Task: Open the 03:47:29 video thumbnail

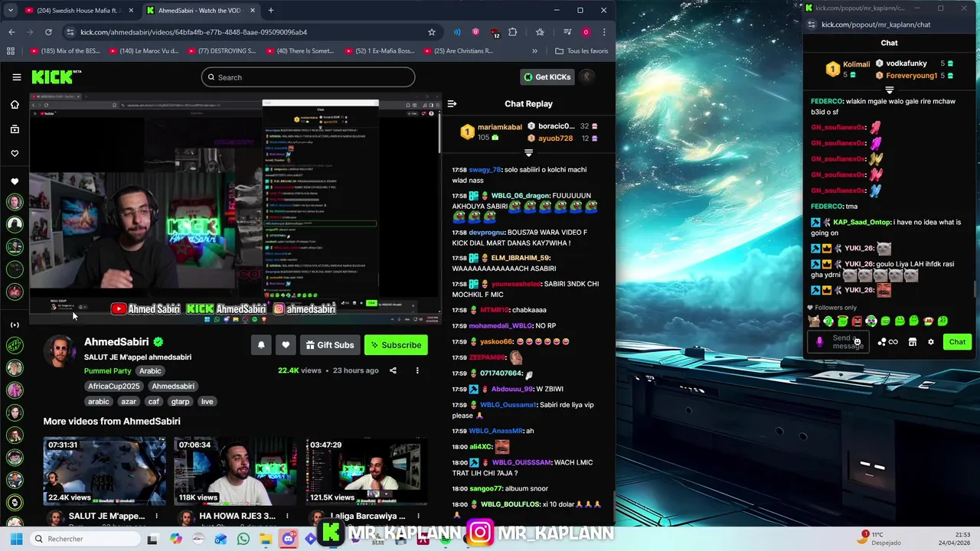Action: pos(366,471)
